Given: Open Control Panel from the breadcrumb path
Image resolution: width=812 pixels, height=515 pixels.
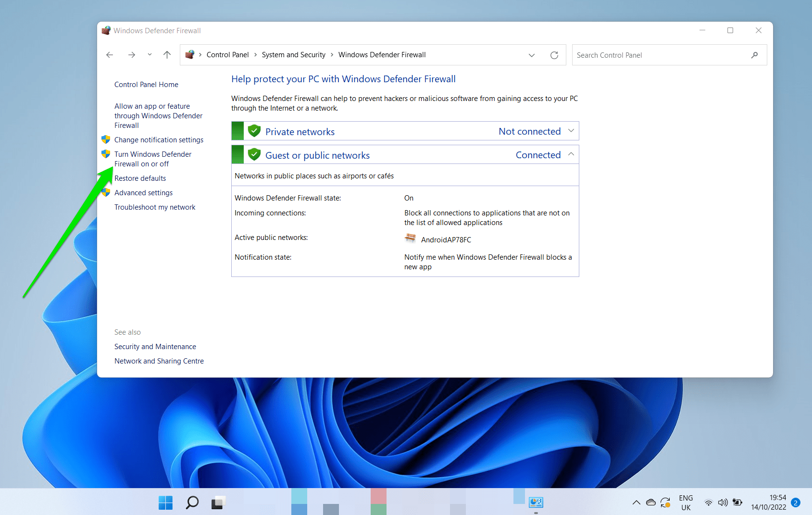Looking at the screenshot, I should [x=227, y=54].
